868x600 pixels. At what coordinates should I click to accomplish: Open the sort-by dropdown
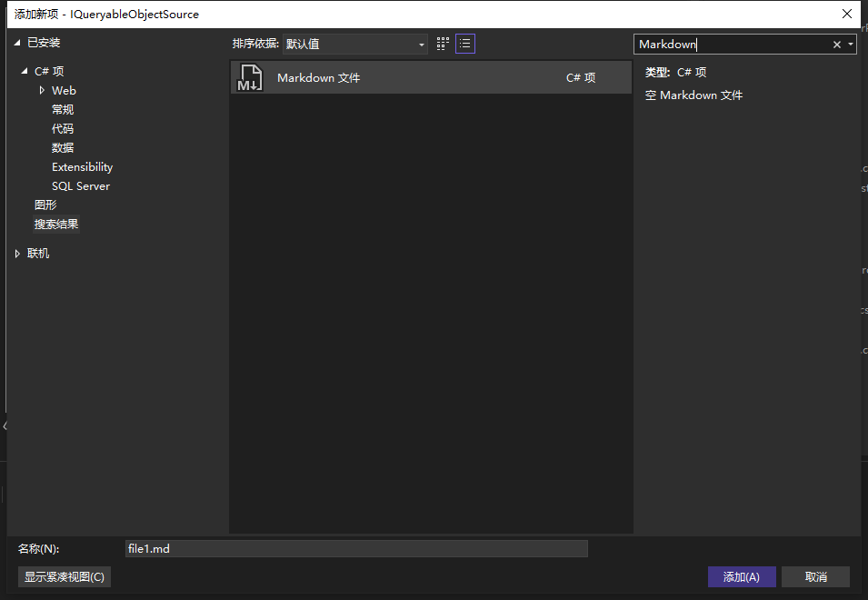[x=354, y=44]
